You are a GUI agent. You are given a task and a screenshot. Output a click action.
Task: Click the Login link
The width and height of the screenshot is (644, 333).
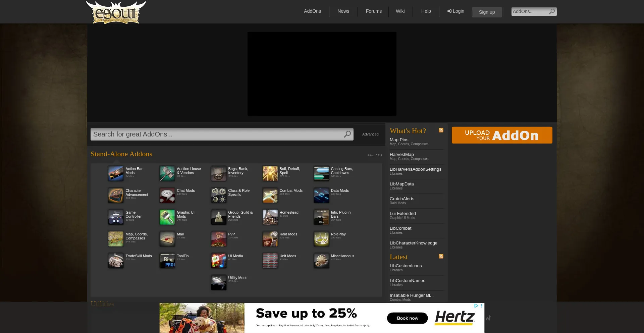coord(456,11)
